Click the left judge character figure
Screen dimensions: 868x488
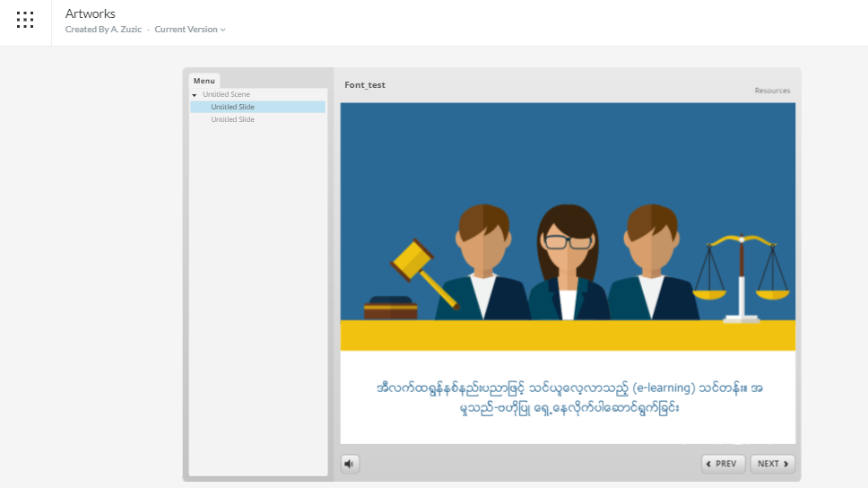click(482, 264)
